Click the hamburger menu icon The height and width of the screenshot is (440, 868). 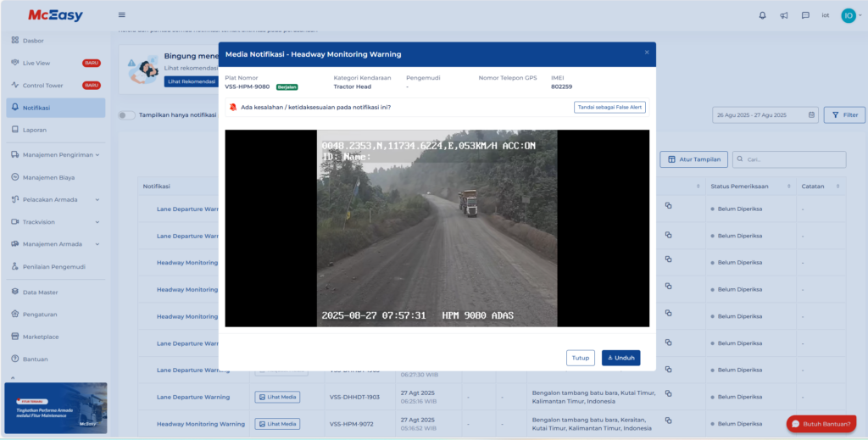point(122,15)
